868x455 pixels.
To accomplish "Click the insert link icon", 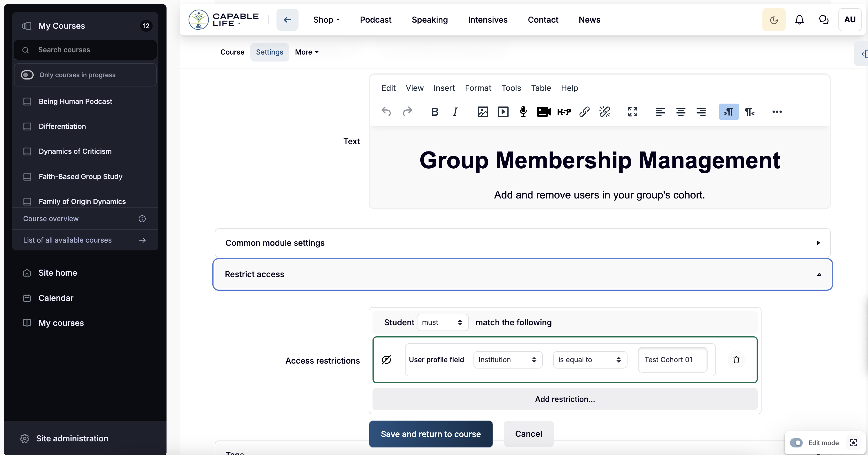I will click(x=584, y=111).
